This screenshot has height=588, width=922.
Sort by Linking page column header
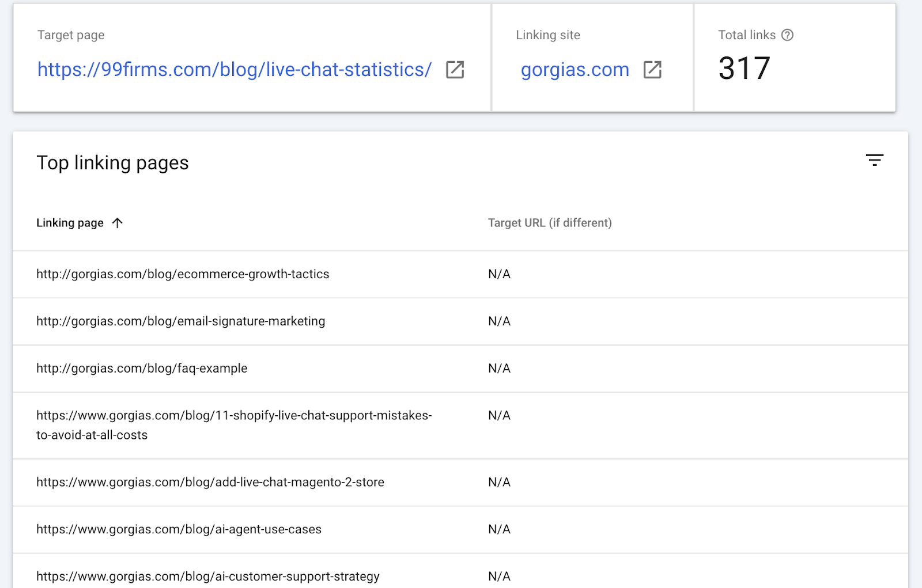tap(70, 223)
